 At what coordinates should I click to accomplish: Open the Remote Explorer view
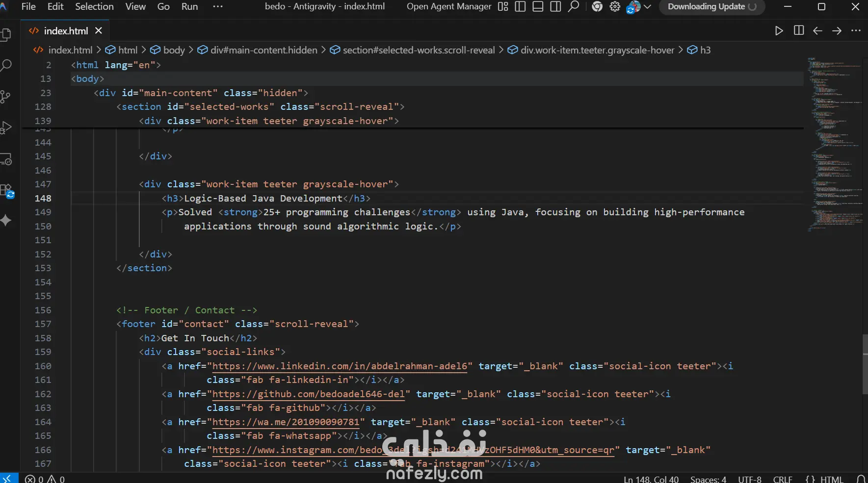coord(6,159)
